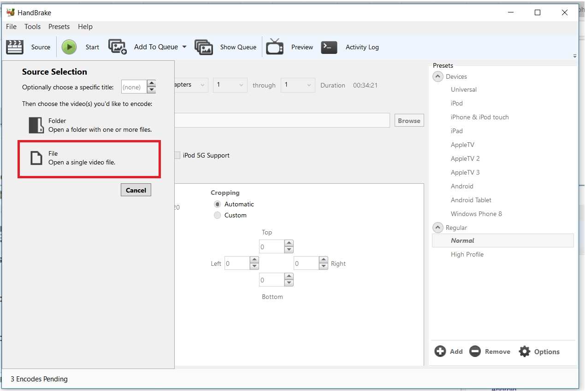Open the Presets menu
Screen dimensions: 585x392
click(59, 27)
